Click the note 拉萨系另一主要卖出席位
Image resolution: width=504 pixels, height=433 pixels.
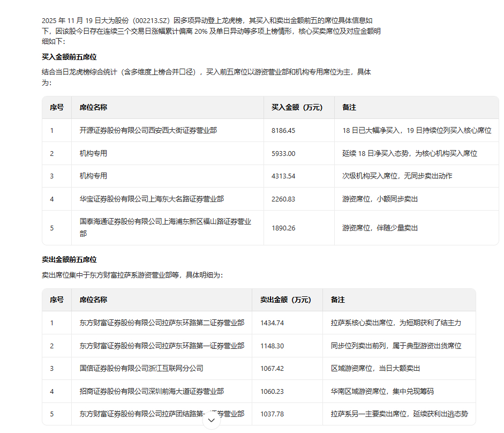point(400,414)
